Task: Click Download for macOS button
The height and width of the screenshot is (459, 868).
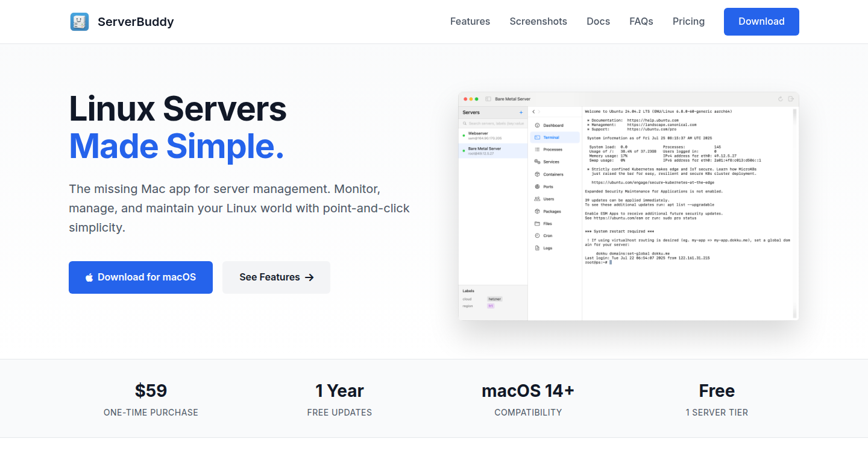Action: (x=140, y=277)
